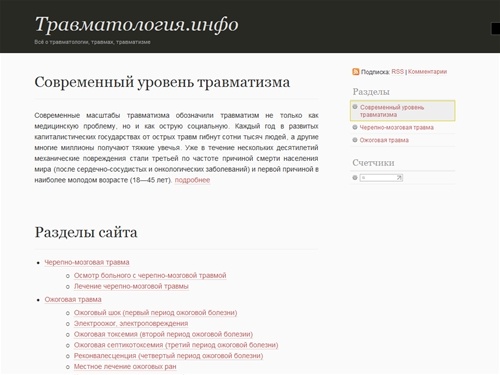
Task: Open Местное лечение ожоговых ран link
Action: [x=125, y=366]
